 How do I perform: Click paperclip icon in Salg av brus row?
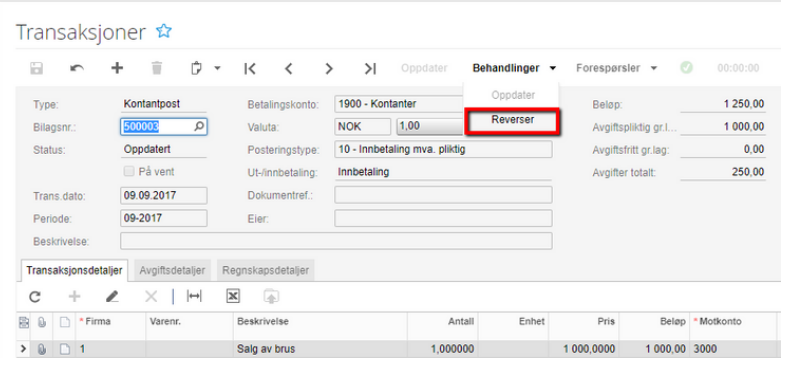43,348
